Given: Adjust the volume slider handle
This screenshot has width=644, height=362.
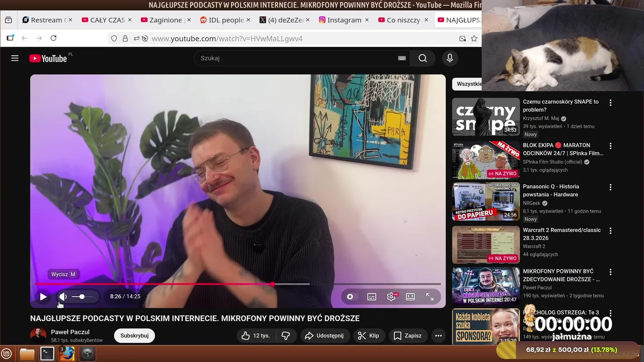Looking at the screenshot, I should (82, 297).
